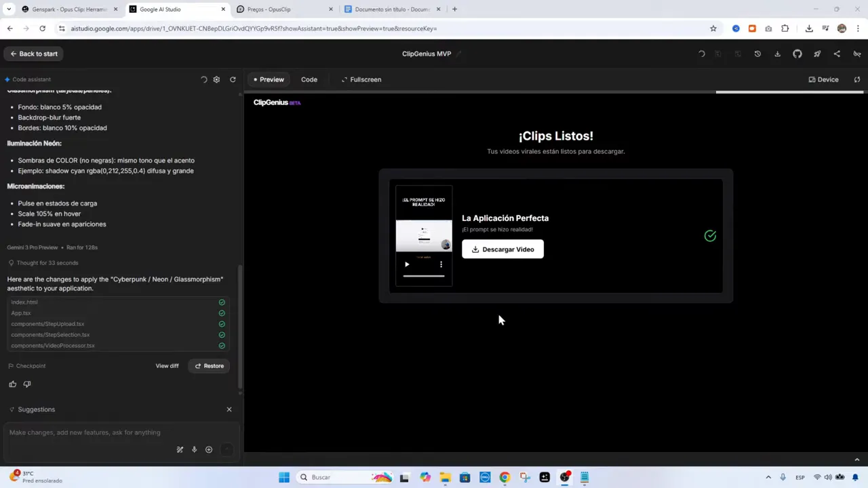Play the video preview thumbnail

(x=406, y=264)
